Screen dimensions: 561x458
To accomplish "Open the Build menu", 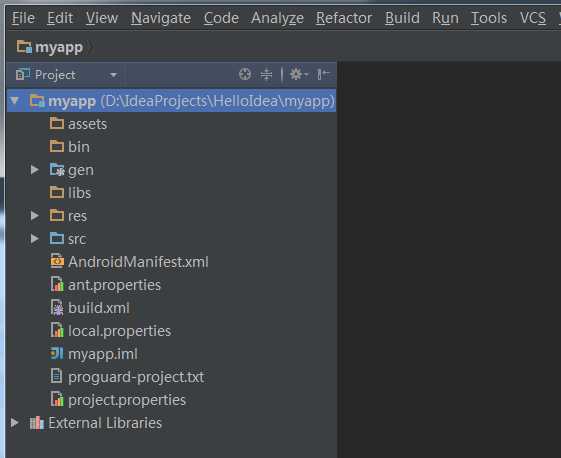I will coord(402,18).
